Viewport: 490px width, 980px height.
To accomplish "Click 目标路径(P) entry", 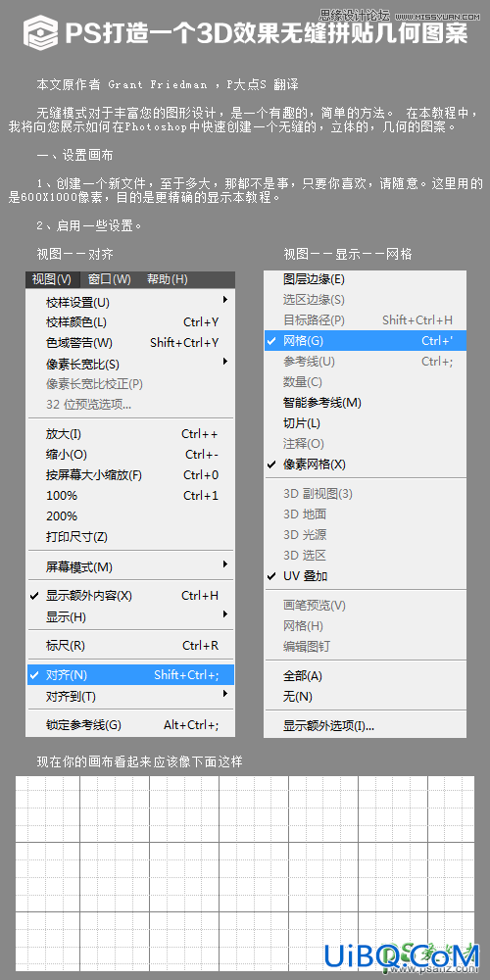I will click(366, 320).
